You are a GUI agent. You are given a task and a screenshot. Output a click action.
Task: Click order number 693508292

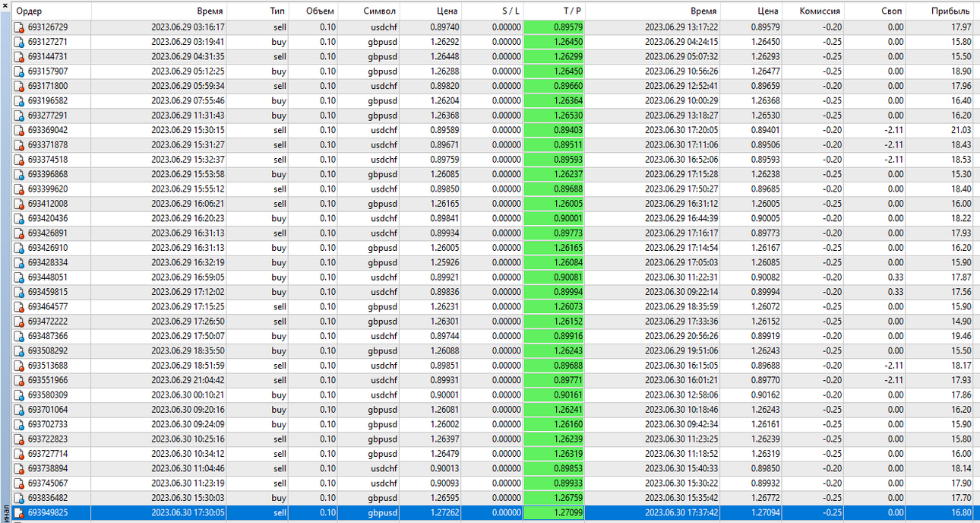(48, 351)
